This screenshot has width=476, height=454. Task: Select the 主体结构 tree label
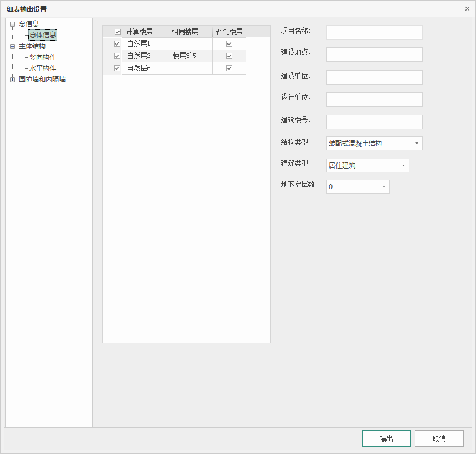tap(32, 46)
